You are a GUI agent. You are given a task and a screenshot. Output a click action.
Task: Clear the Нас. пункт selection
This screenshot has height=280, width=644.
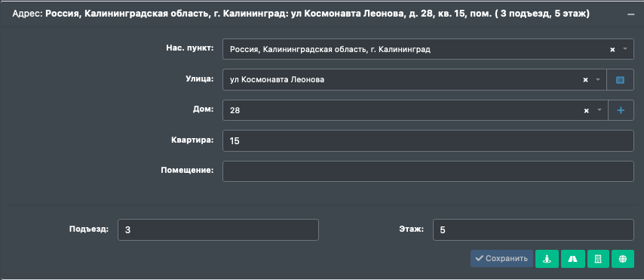click(612, 49)
